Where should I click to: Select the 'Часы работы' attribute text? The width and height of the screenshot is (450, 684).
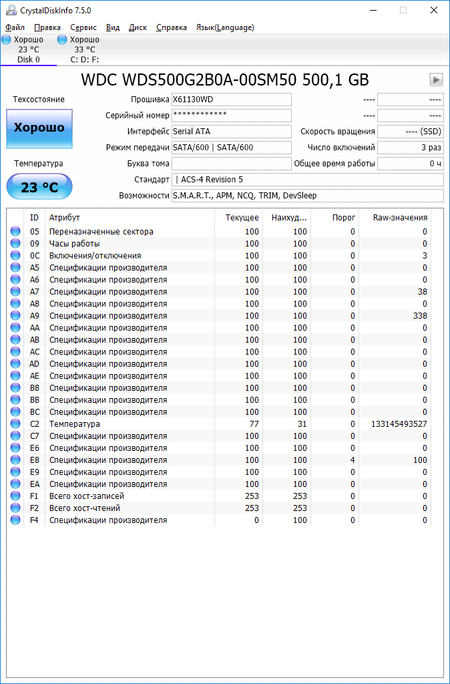coord(74,243)
